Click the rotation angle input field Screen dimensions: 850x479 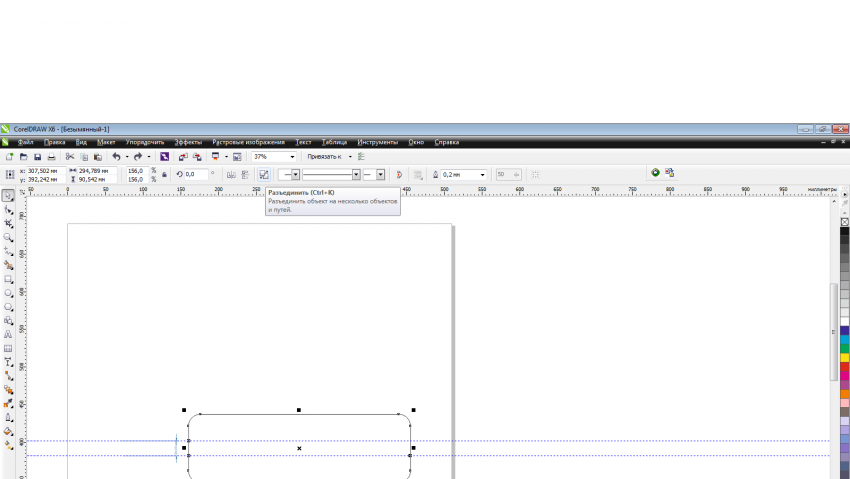(x=196, y=174)
